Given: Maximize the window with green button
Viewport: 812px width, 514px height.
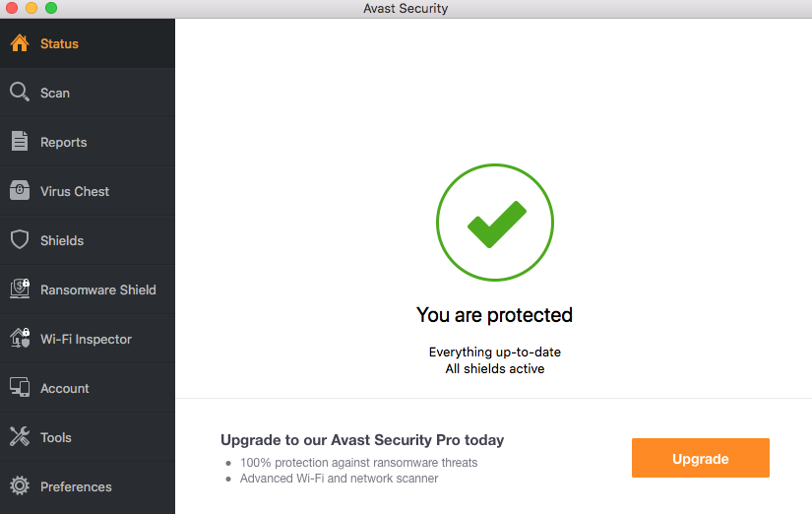Looking at the screenshot, I should (x=51, y=8).
